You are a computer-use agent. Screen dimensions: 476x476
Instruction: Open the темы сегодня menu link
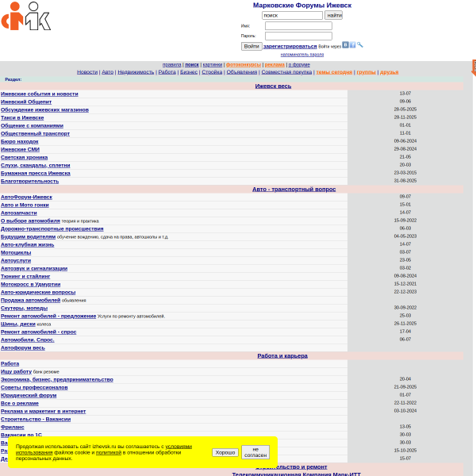[x=334, y=72]
